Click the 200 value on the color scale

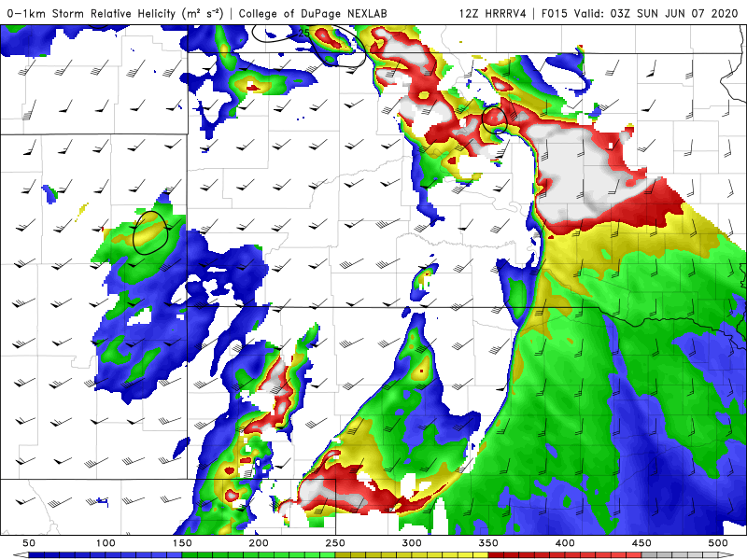tap(259, 543)
